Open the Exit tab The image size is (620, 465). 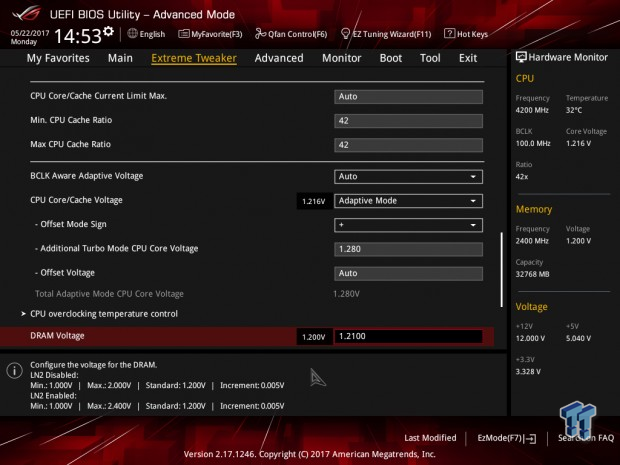(468, 58)
